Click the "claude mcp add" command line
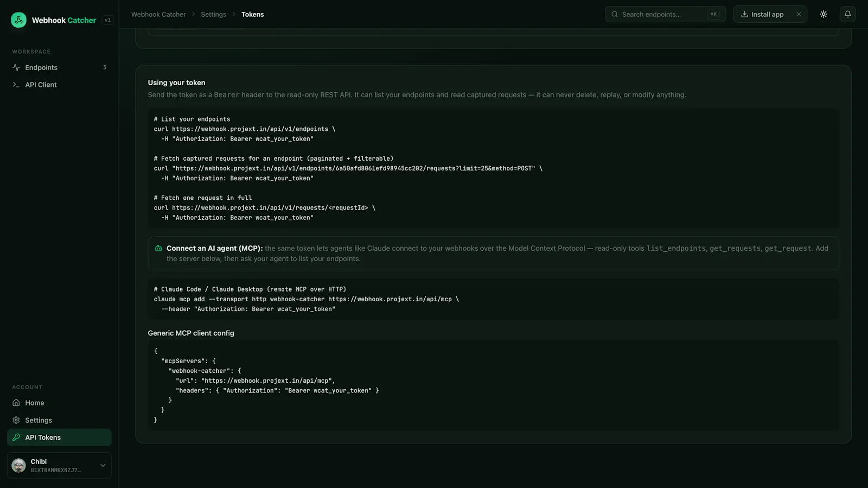868x488 pixels. (x=307, y=299)
